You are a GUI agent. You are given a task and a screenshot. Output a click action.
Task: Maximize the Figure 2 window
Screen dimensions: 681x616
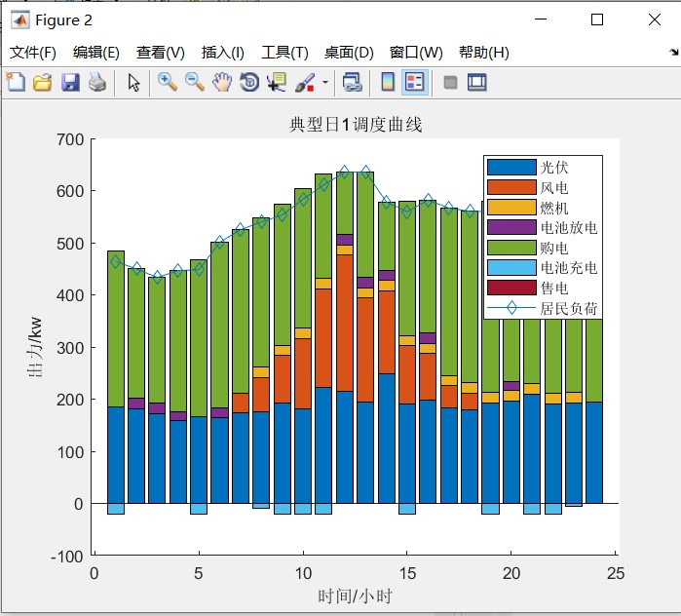click(x=597, y=19)
